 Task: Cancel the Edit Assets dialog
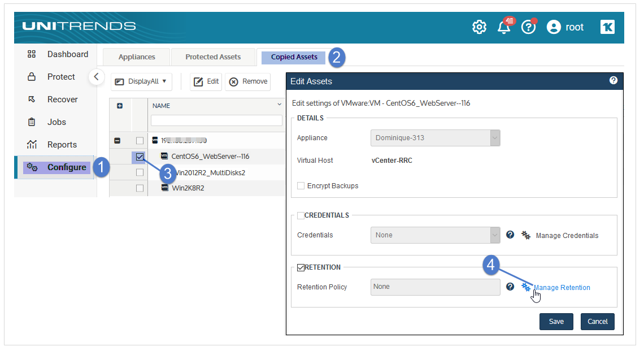point(597,321)
